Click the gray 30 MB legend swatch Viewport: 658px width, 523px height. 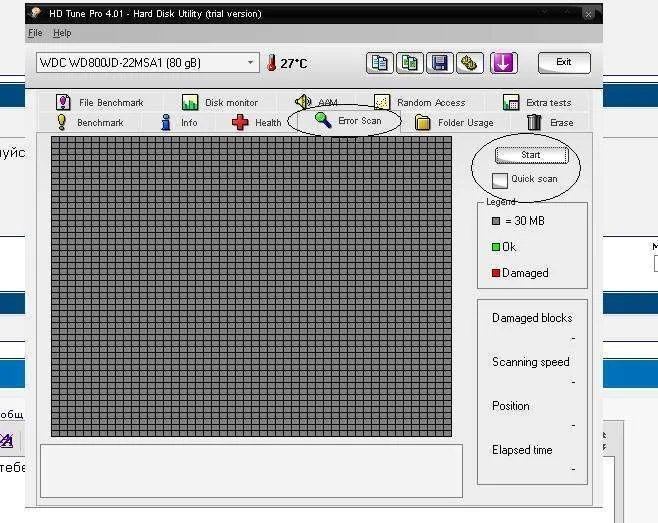click(496, 221)
